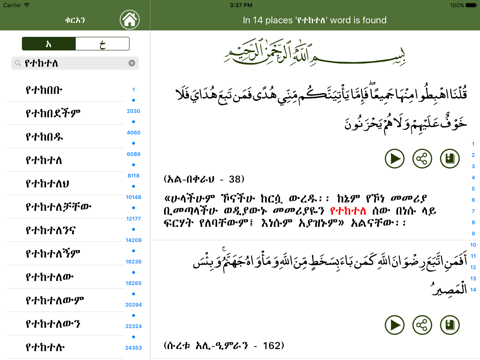Switch to the Arabic 'خ' segment
This screenshot has height=360, width=480.
coord(103,44)
